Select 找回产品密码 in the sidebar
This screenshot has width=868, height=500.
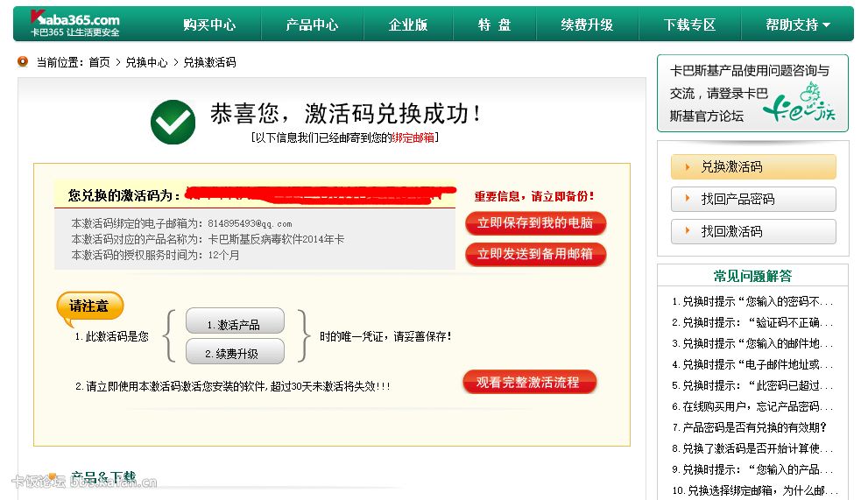coord(753,199)
